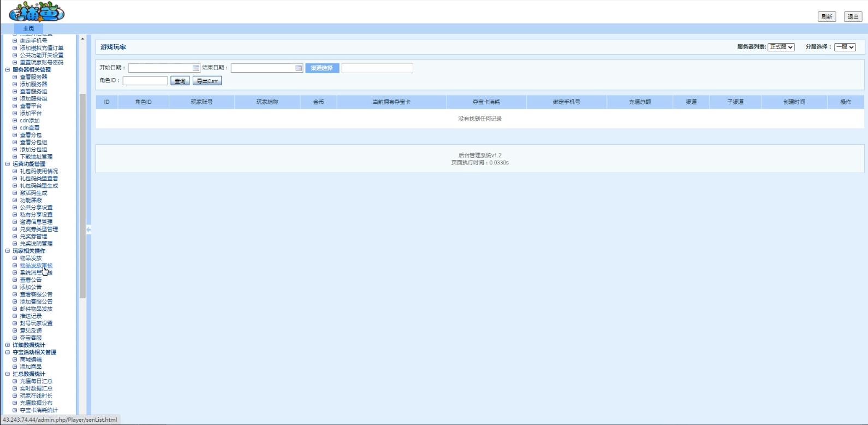Click the 导出Csv button

tap(207, 81)
